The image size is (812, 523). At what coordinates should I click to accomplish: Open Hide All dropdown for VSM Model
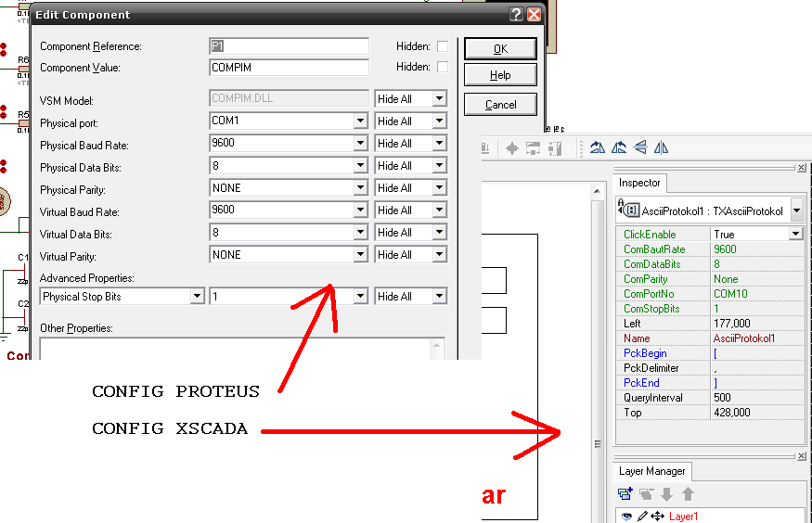click(440, 99)
